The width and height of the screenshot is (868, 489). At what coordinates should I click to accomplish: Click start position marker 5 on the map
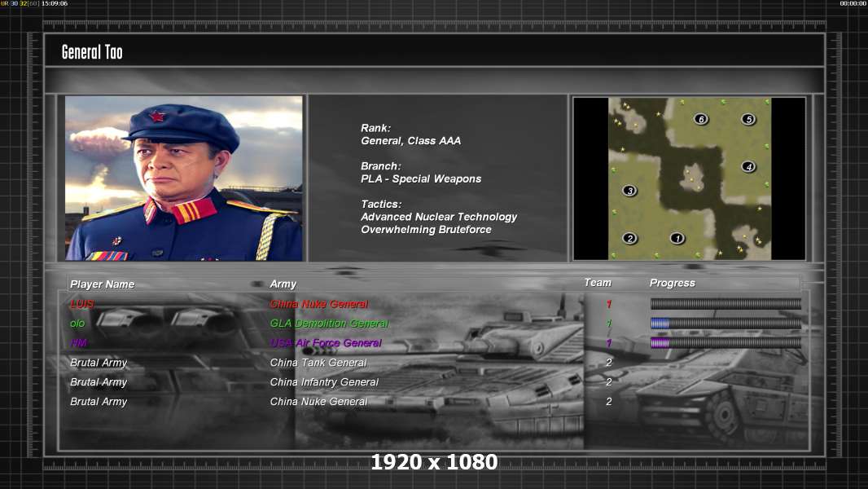point(748,119)
